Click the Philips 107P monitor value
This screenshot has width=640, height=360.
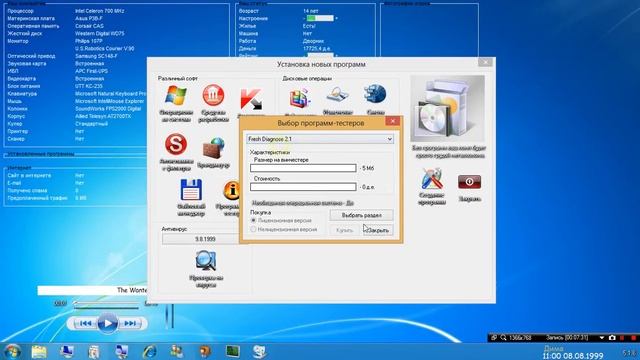(x=89, y=41)
